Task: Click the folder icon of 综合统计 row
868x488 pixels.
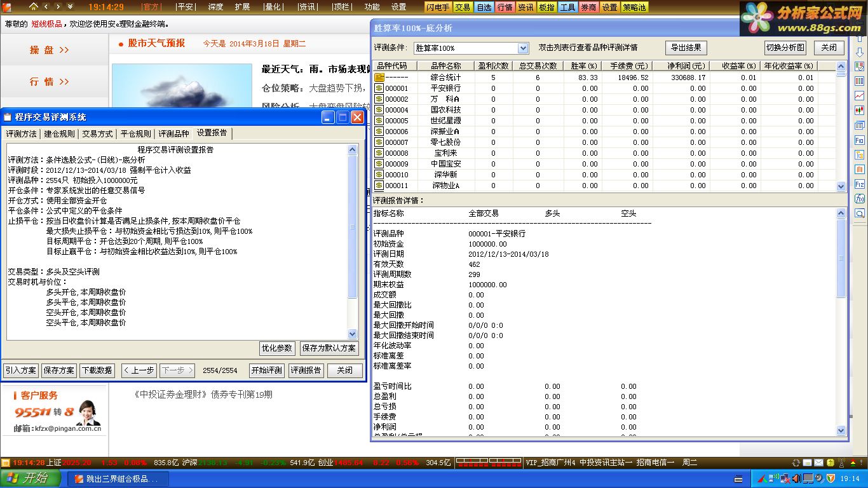Action: pyautogui.click(x=379, y=78)
